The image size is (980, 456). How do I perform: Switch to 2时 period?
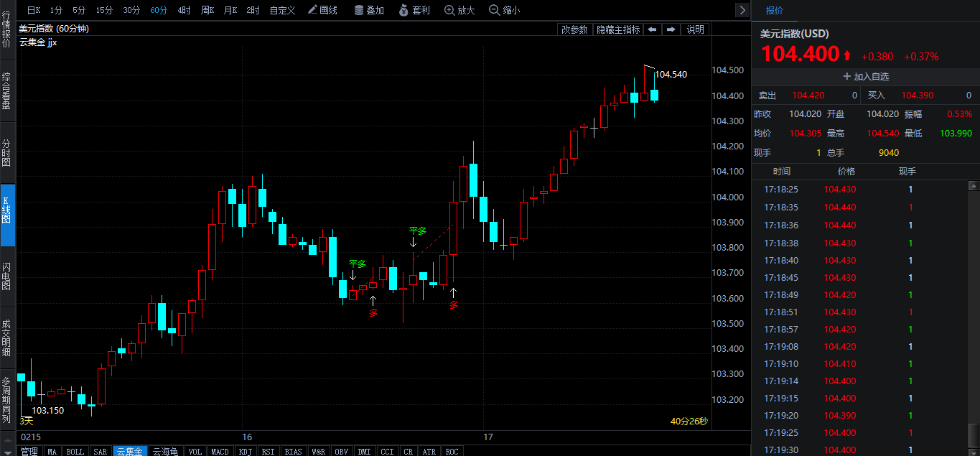coord(253,10)
